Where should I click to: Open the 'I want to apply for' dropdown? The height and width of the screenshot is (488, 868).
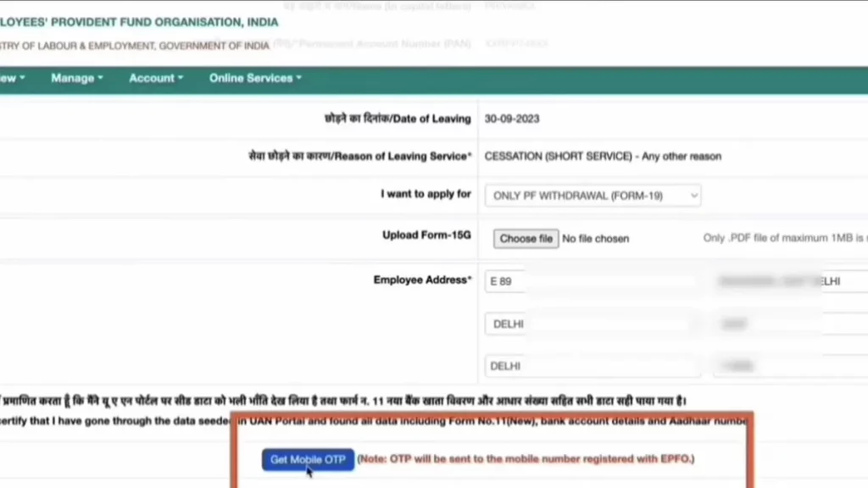coord(592,196)
